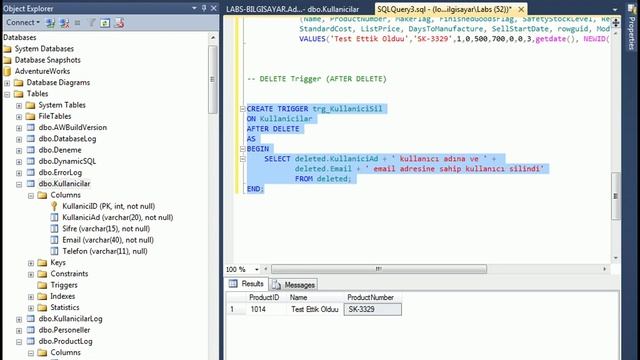Click the column icon next to Telefon

(54, 251)
